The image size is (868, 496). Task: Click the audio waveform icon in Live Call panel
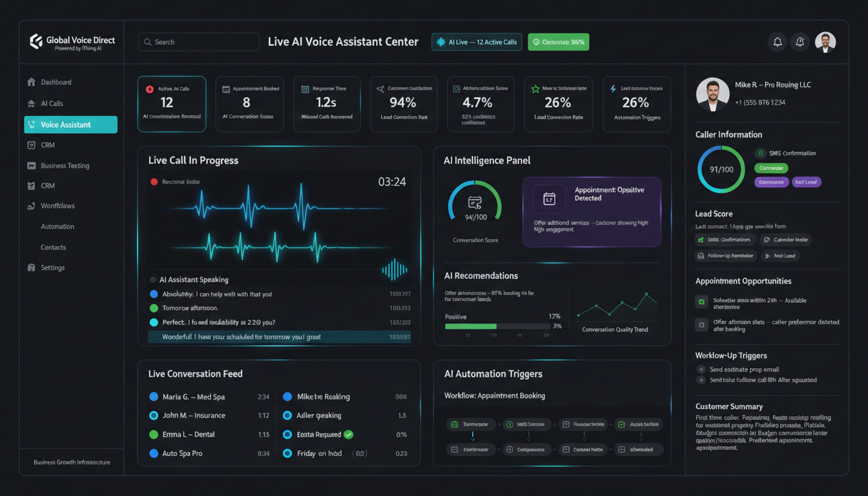pos(395,269)
